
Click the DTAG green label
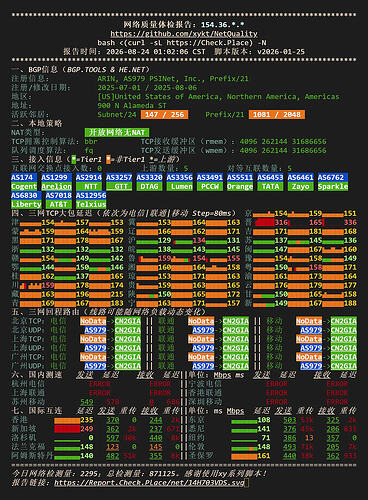point(149,186)
